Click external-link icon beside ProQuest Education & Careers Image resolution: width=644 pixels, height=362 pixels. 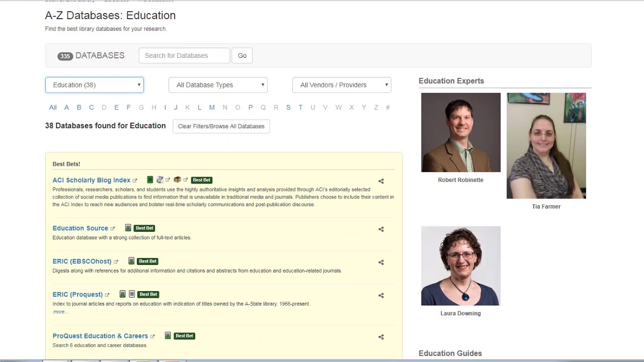point(152,336)
